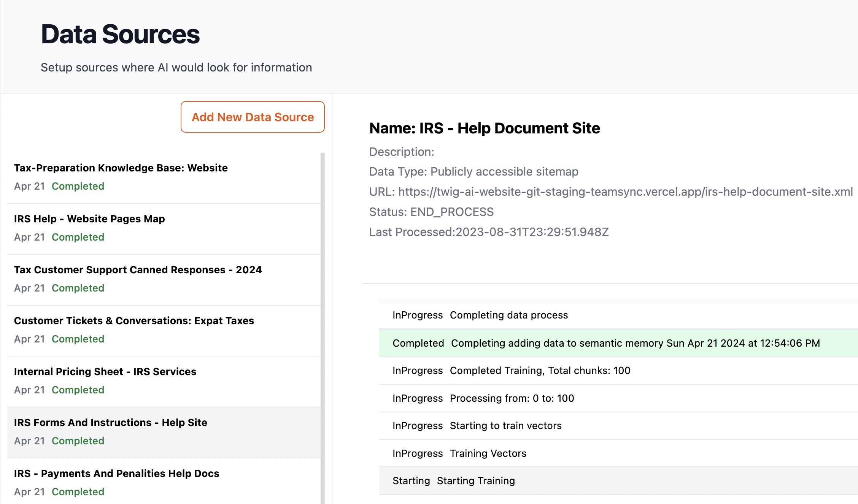858x504 pixels.
Task: Select the Completing adding data to semantic memory row
Action: 618,343
